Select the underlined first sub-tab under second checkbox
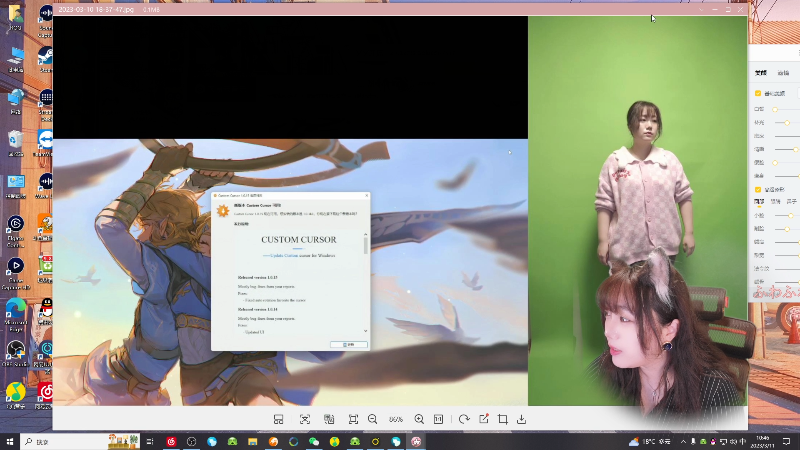Image resolution: width=800 pixels, height=450 pixels. click(x=759, y=202)
